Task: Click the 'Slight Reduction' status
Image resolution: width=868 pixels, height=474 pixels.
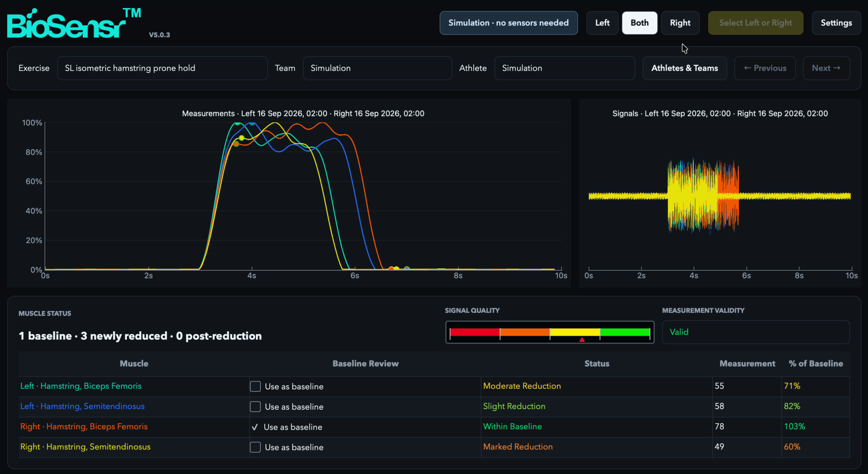Action: 514,406
